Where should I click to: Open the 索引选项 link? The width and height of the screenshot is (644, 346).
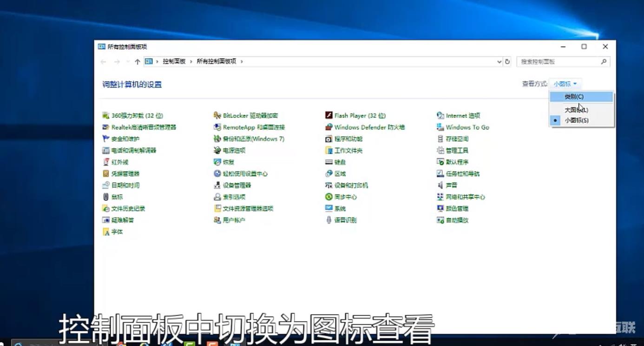click(x=234, y=197)
